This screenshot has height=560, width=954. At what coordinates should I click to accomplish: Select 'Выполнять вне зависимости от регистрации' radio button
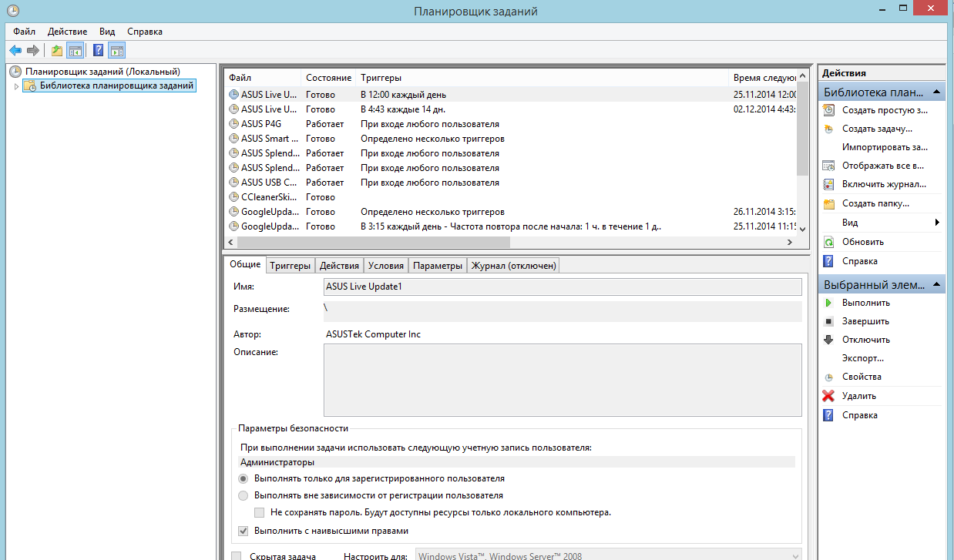(x=244, y=495)
